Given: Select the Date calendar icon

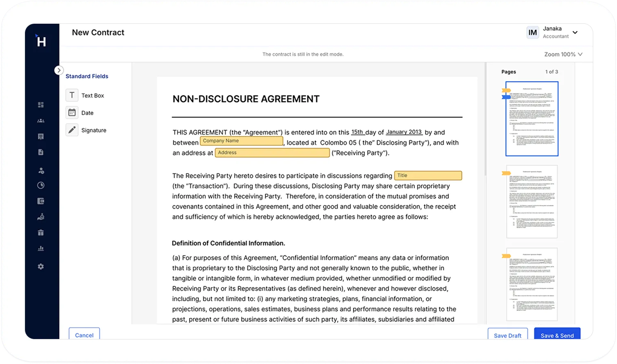Looking at the screenshot, I should tap(72, 113).
